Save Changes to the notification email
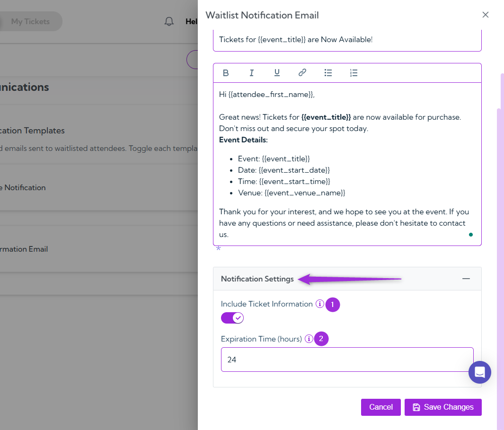 point(442,407)
